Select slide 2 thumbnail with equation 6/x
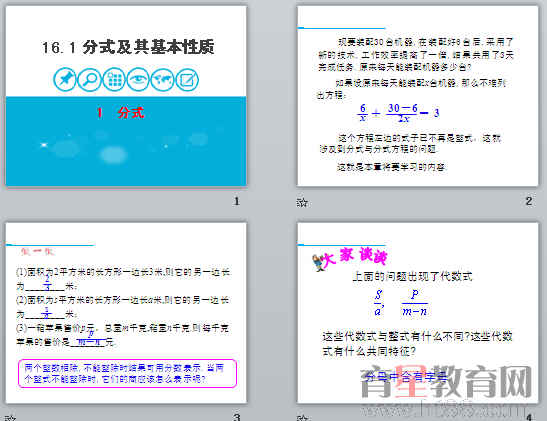547x421 pixels. click(418, 96)
